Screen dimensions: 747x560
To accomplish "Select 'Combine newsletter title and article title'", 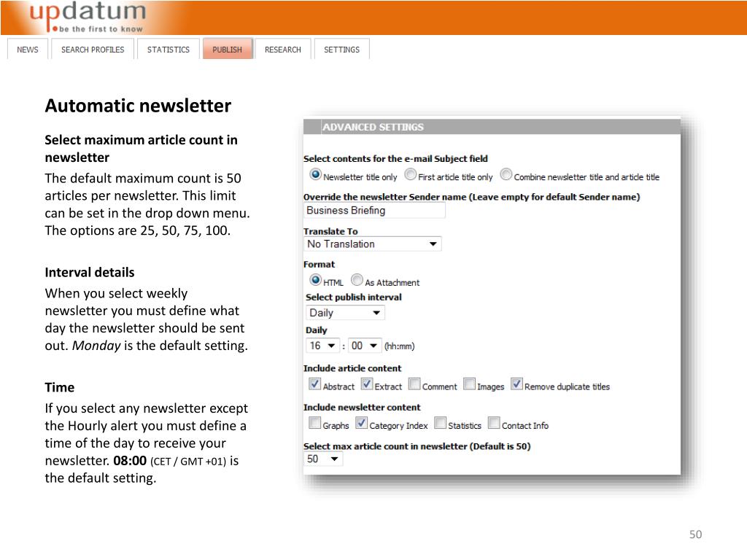I will [x=506, y=175].
